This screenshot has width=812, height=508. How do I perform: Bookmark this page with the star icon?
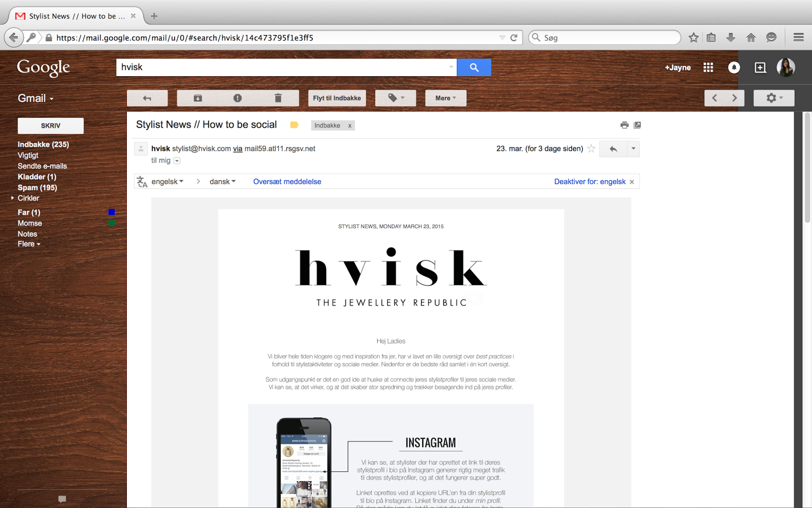click(694, 38)
